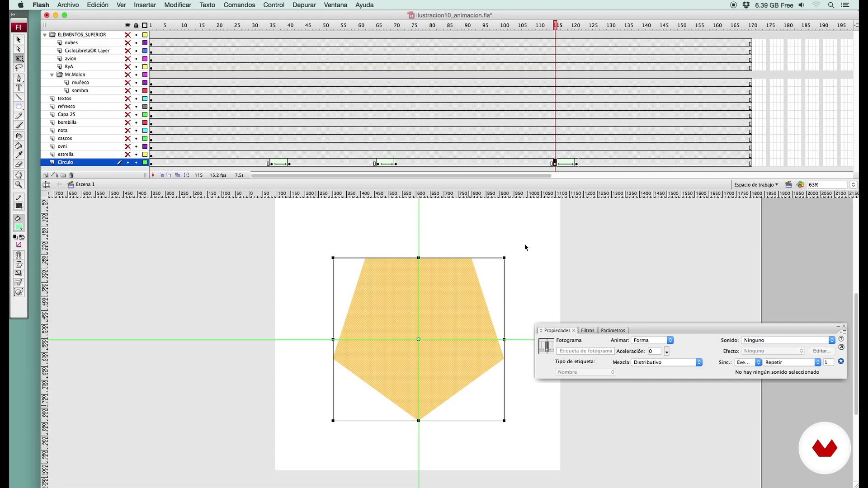Add a motion guide layer
Image resolution: width=868 pixels, height=488 pixels.
[x=55, y=175]
